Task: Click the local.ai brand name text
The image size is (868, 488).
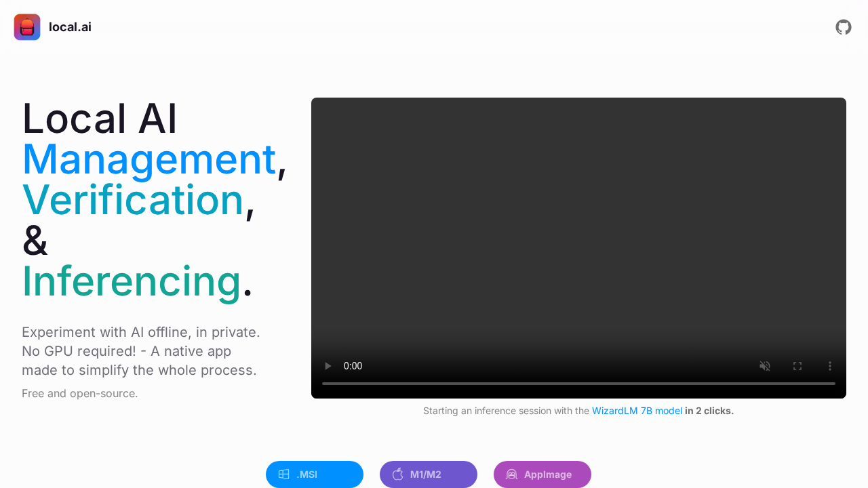Action: 70,27
